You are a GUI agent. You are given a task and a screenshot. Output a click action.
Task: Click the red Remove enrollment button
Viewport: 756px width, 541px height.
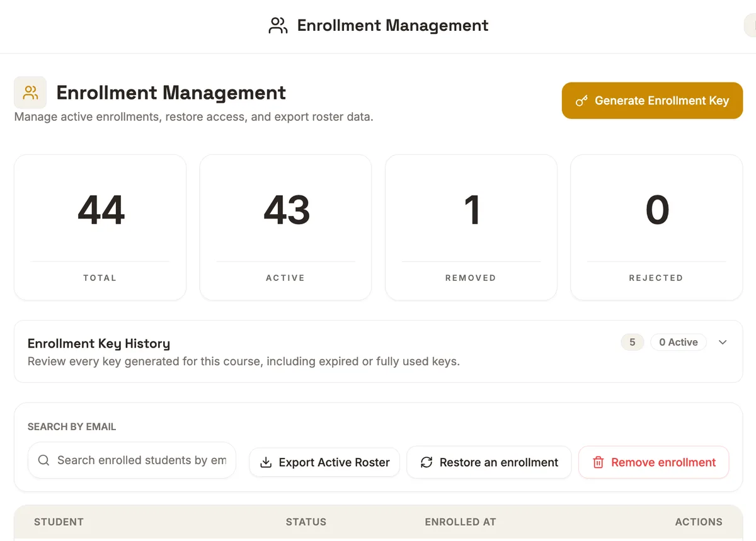click(x=653, y=462)
